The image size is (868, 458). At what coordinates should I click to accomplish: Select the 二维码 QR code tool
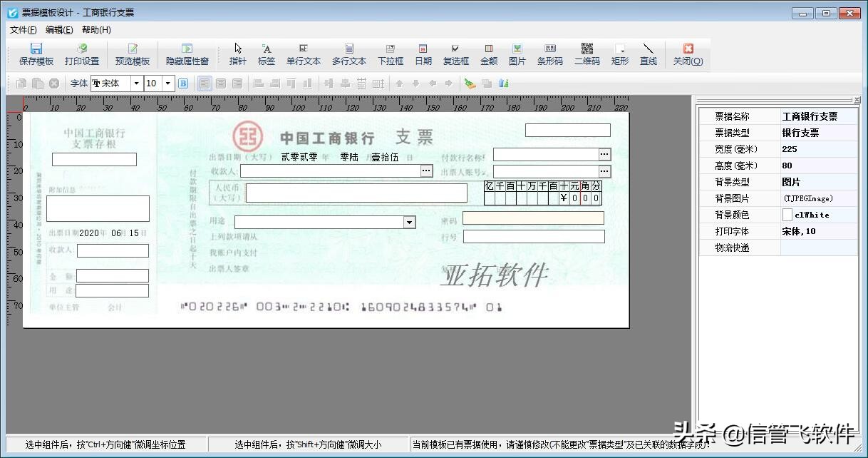click(x=587, y=54)
